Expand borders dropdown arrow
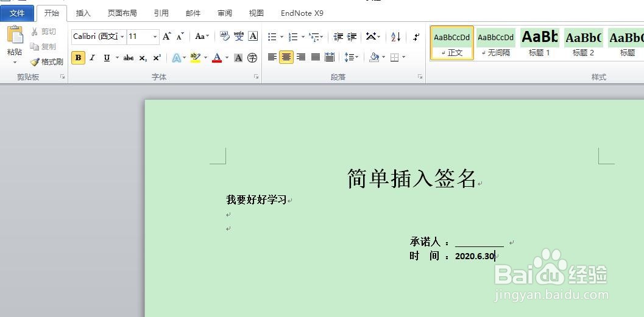This screenshot has height=317, width=644. coord(404,57)
